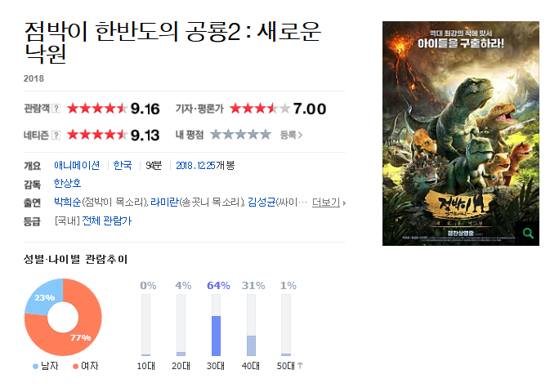
Task: Open the 한국 country link
Action: [123, 165]
